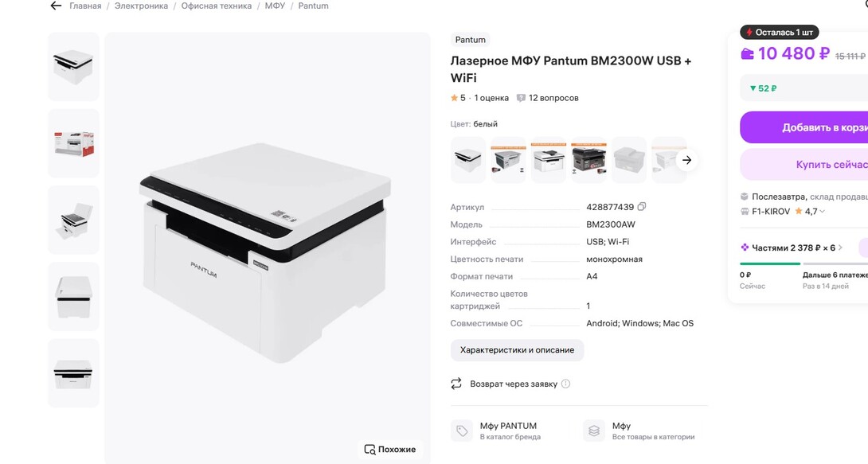Click the Pantum brand chip

pyautogui.click(x=470, y=40)
